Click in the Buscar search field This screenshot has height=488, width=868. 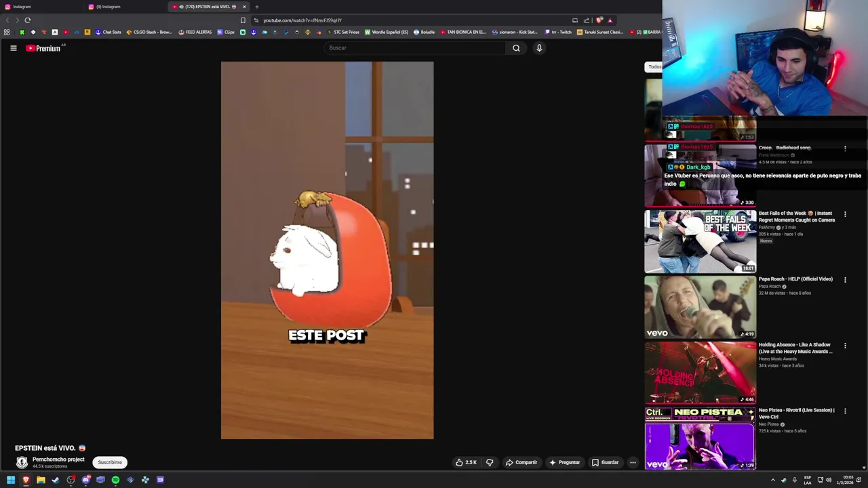[414, 48]
